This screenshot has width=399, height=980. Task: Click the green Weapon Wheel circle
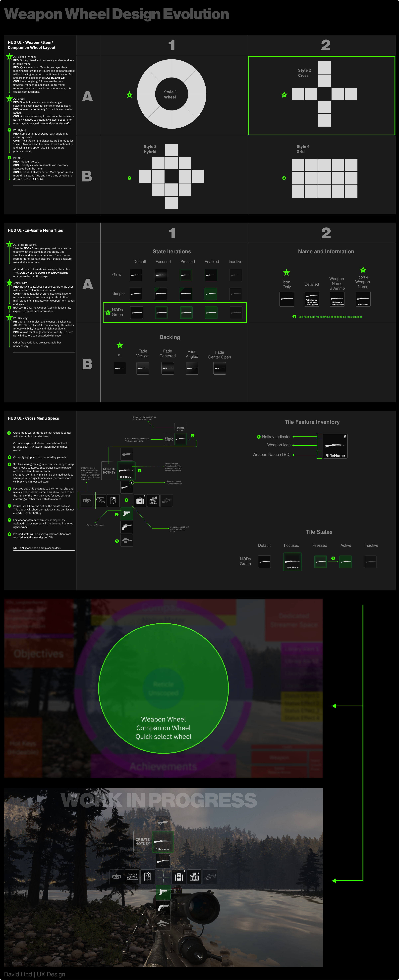pos(163,688)
